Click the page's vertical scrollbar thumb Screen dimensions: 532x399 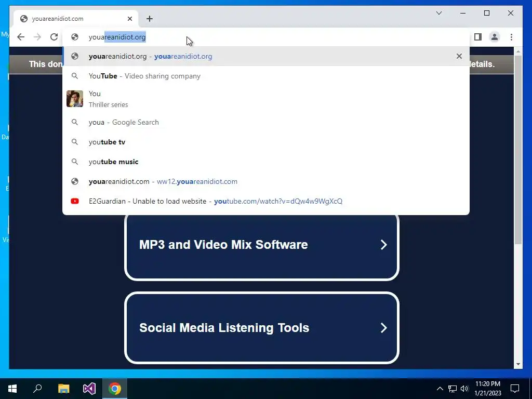(x=518, y=149)
